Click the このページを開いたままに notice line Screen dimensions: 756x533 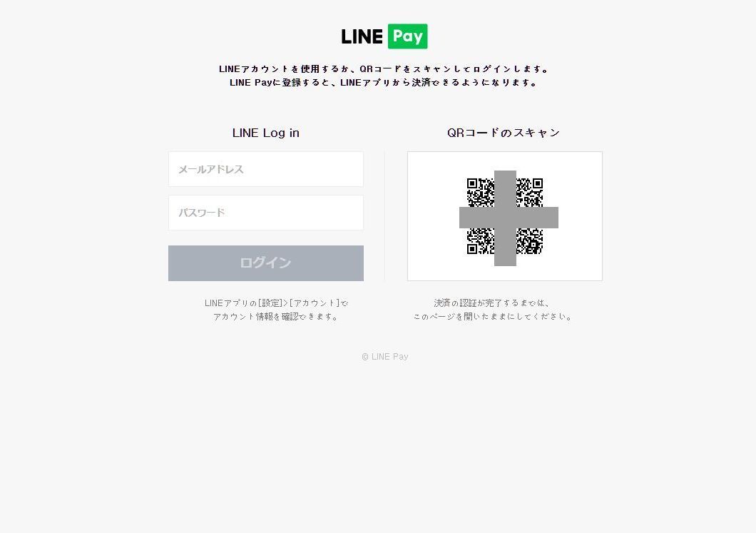tap(492, 316)
